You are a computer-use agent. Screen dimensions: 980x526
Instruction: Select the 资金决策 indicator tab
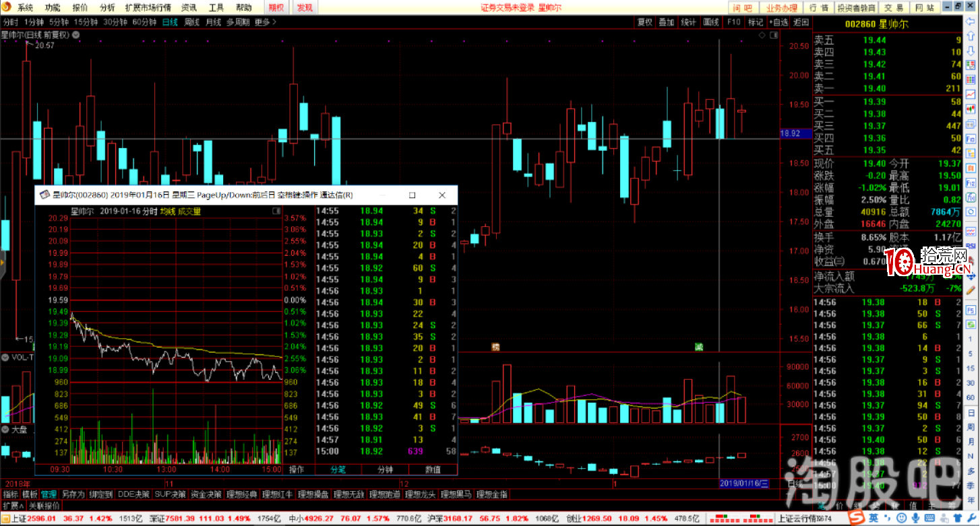[x=206, y=494]
